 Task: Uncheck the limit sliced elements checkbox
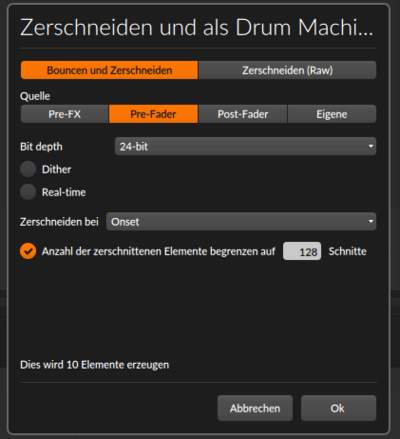click(28, 251)
